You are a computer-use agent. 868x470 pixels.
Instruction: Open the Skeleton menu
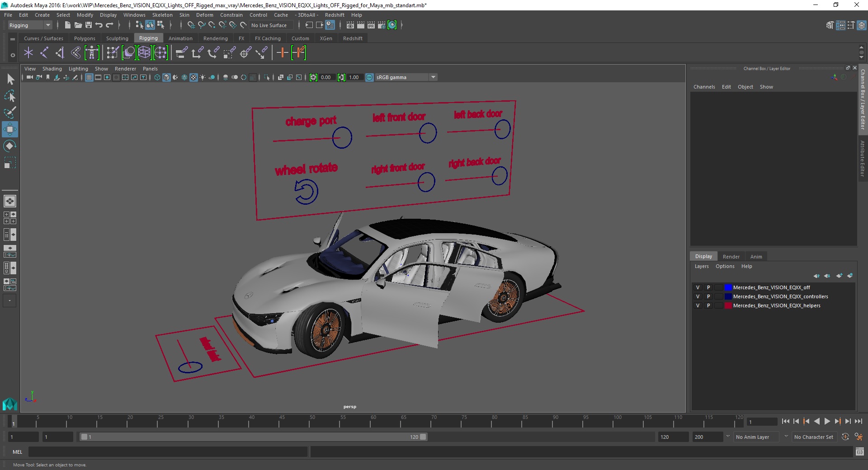click(x=162, y=15)
